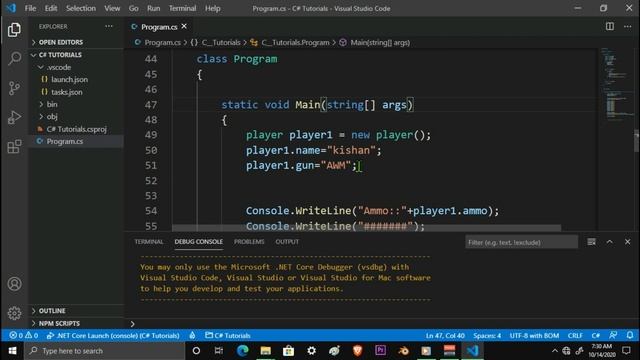Click the debug console filter field
The width and height of the screenshot is (640, 360).
tap(521, 242)
